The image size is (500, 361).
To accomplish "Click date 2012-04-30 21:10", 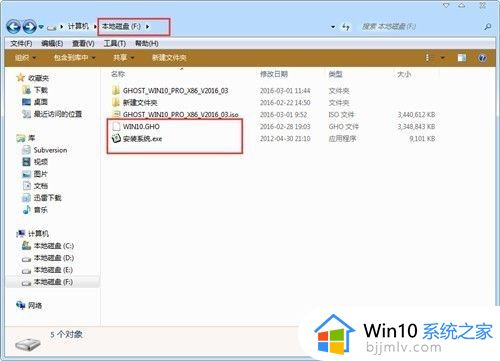I will 285,139.
